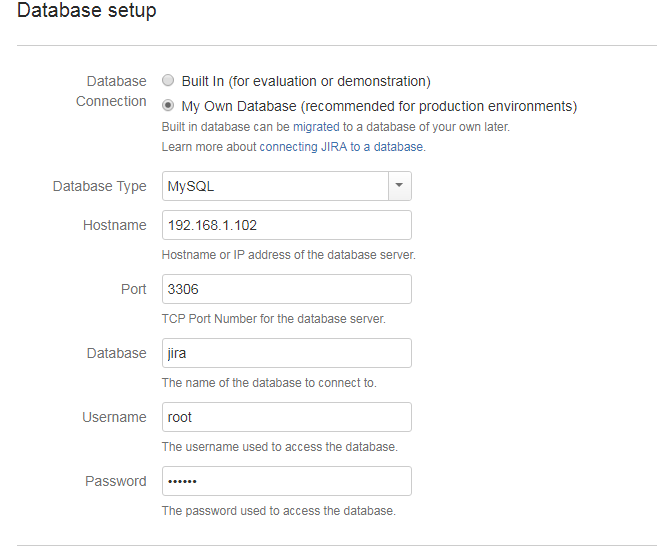Image resolution: width=657 pixels, height=551 pixels.
Task: Select the My Own Database radio button
Action: click(x=168, y=105)
